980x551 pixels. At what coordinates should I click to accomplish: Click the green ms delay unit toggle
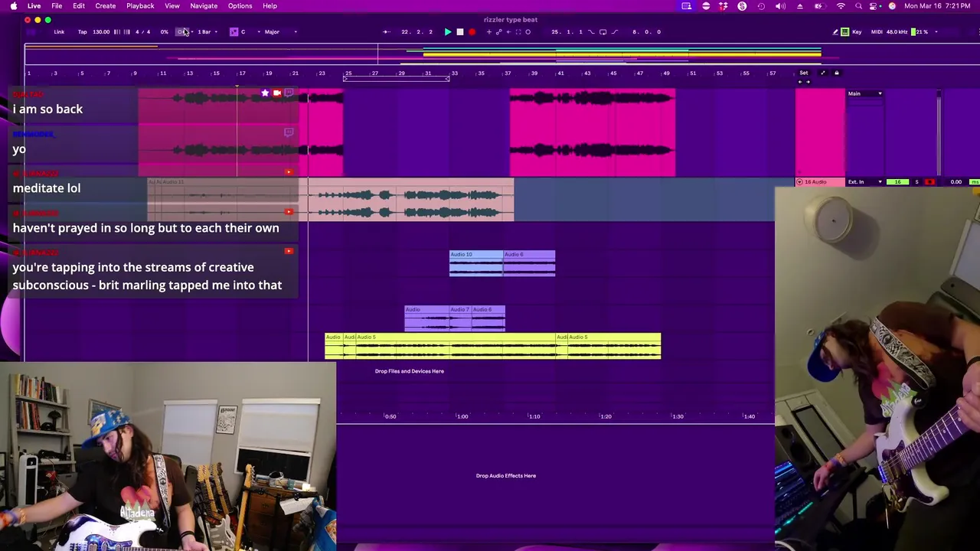[x=975, y=182]
